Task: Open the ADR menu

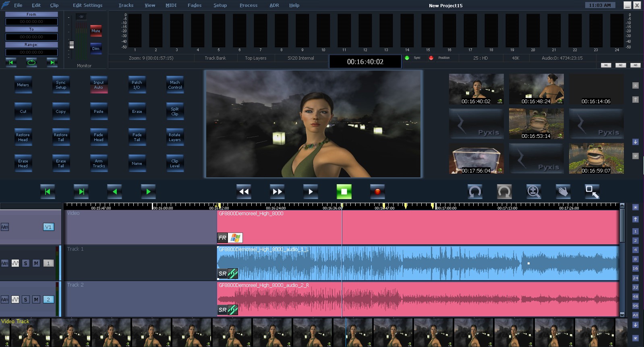Action: pyautogui.click(x=274, y=5)
